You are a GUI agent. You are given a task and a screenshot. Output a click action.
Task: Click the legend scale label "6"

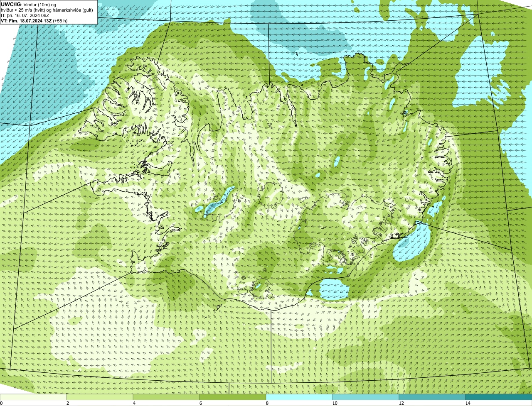pyautogui.click(x=200, y=403)
